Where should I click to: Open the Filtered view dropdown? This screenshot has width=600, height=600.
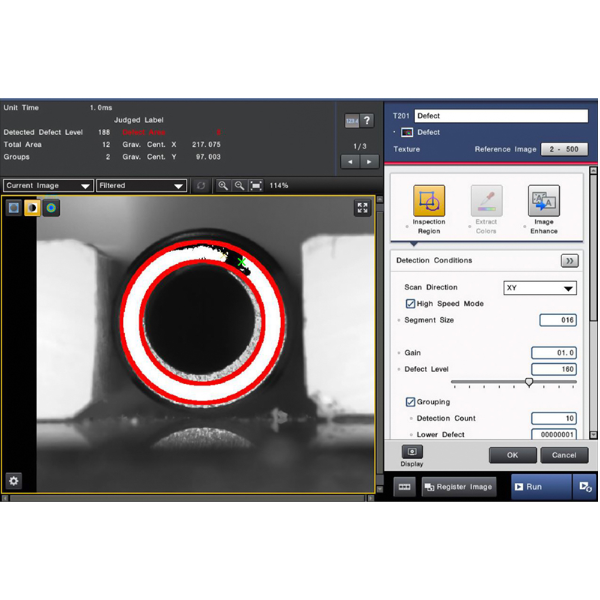[x=141, y=186]
